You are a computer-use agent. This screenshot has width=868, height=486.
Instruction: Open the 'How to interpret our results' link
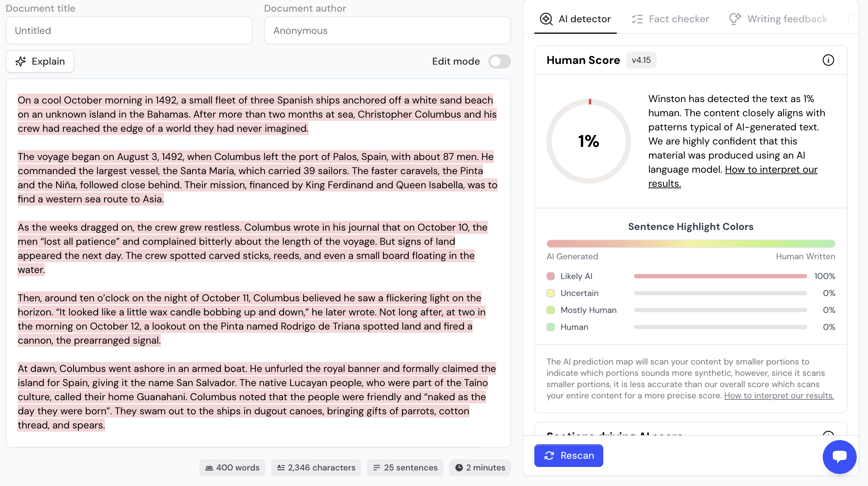[x=771, y=170]
